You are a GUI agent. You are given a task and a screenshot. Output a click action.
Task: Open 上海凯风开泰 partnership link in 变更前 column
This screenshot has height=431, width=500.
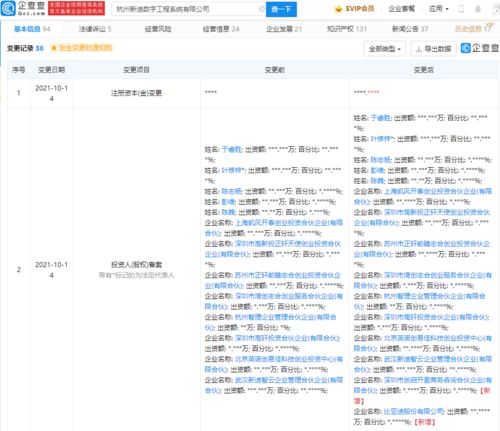point(273,228)
